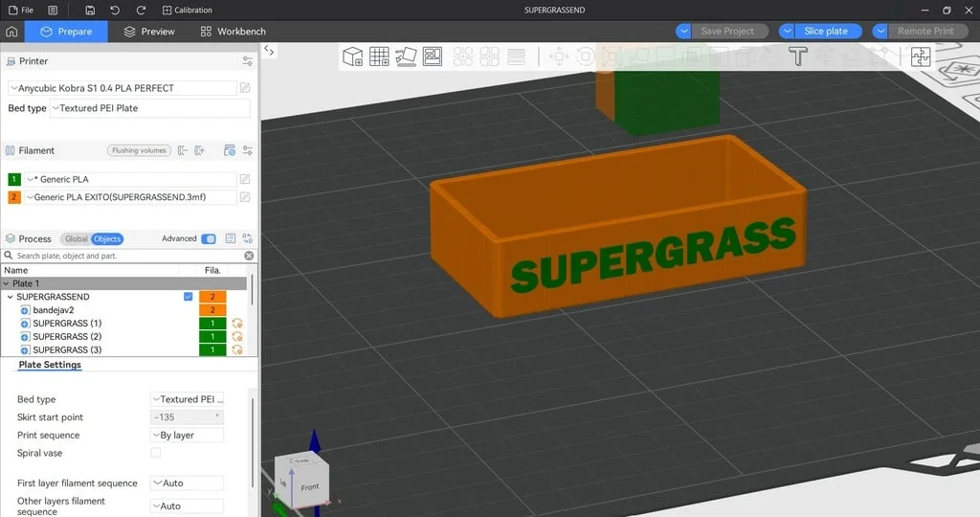
Task: Expand the Slice plate dropdown arrow
Action: click(787, 32)
